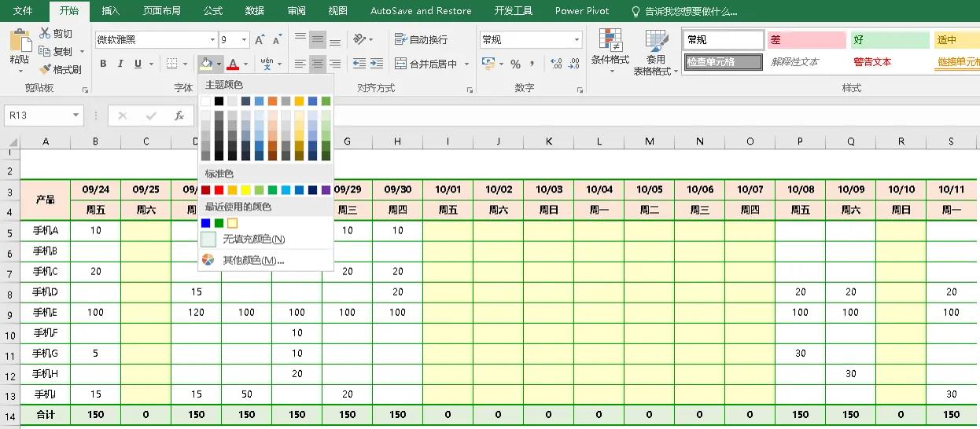Expand the Name Box dropdown arrow
The image size is (980, 429).
[x=76, y=115]
